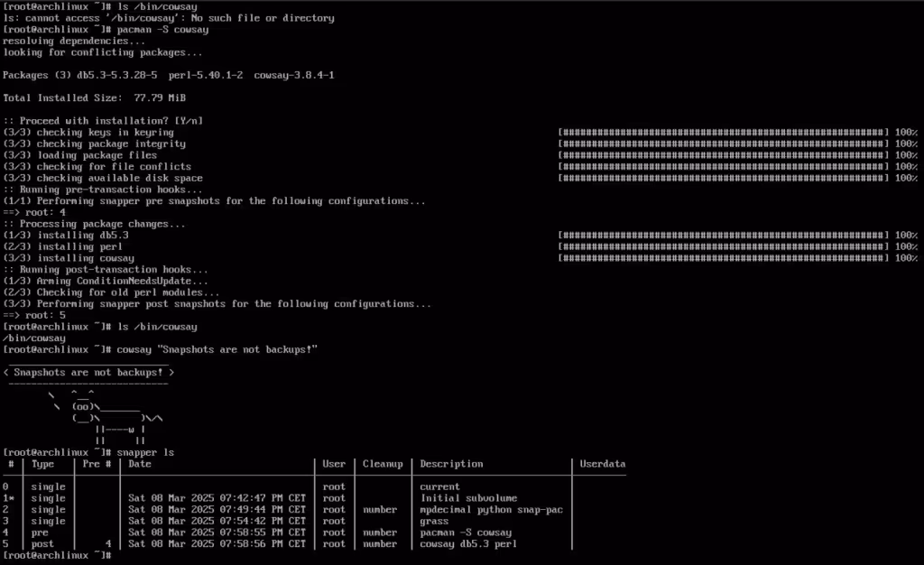This screenshot has height=565, width=924.
Task: Click the 'post' type cell of snapshot 5
Action: tap(42, 544)
